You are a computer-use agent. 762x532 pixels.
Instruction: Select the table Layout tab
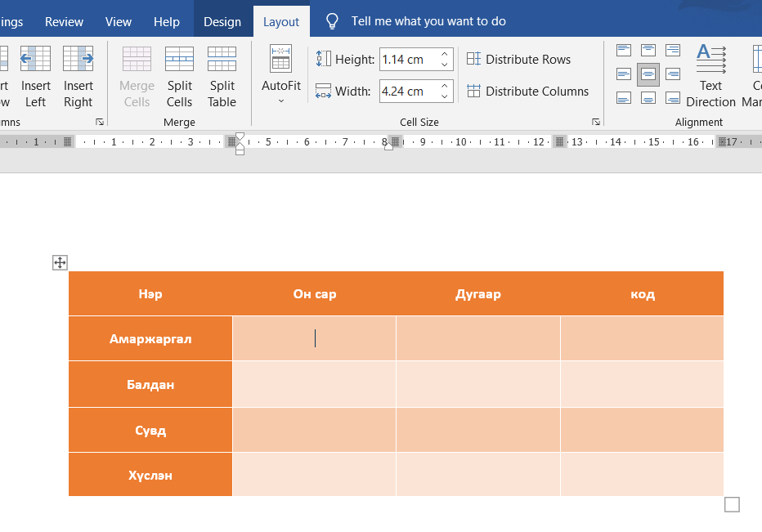[x=281, y=22]
